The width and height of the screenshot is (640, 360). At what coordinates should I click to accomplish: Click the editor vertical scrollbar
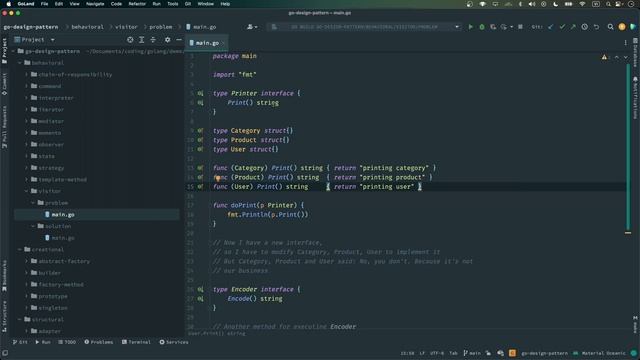point(628,147)
